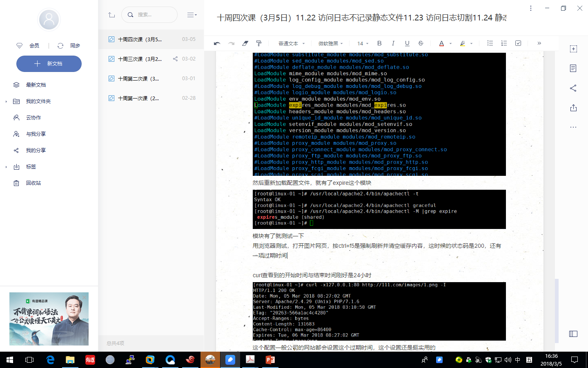Open Edge browser from taskbar
This screenshot has height=368, width=588.
[50, 360]
